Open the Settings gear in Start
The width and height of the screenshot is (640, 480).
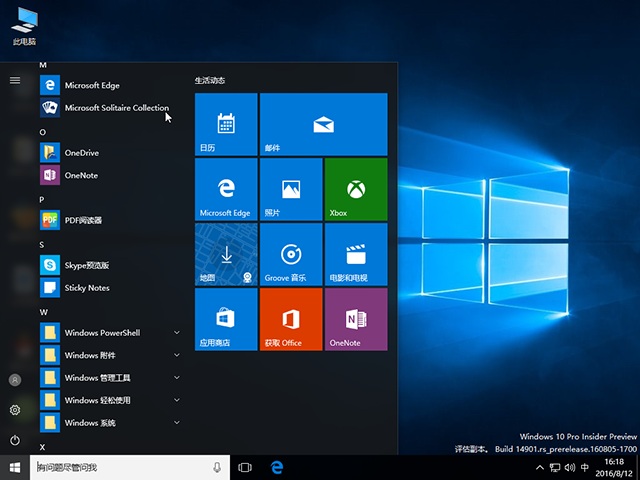(15, 410)
